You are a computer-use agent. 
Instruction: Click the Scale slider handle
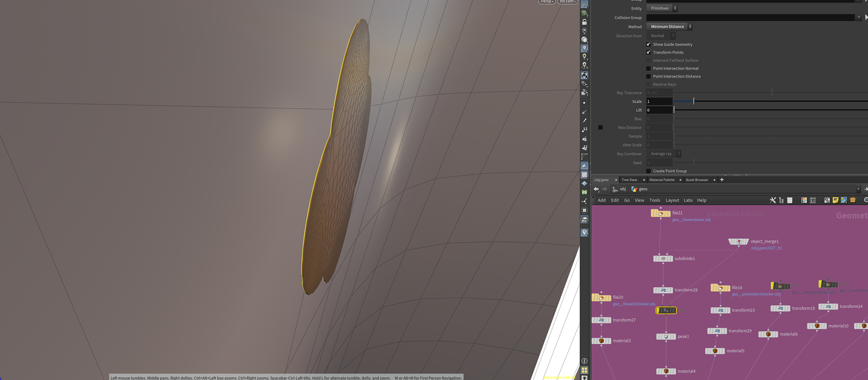tap(693, 101)
